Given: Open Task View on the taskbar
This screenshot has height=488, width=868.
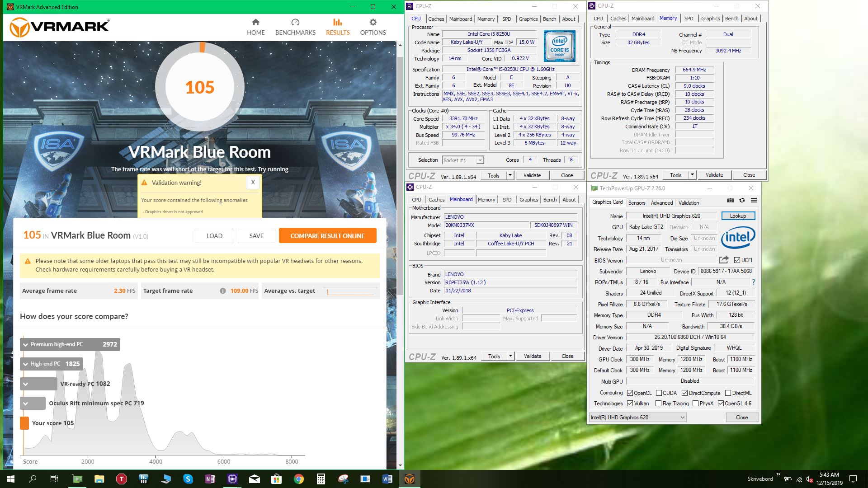Looking at the screenshot, I should coord(54,479).
